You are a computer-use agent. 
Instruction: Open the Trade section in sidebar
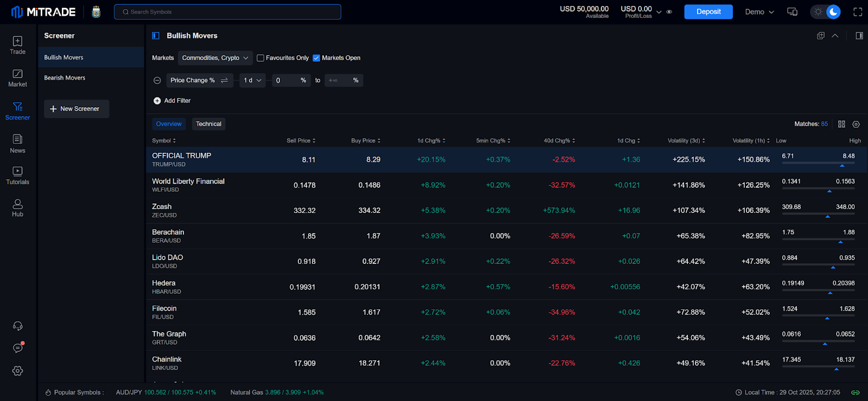[x=17, y=45]
